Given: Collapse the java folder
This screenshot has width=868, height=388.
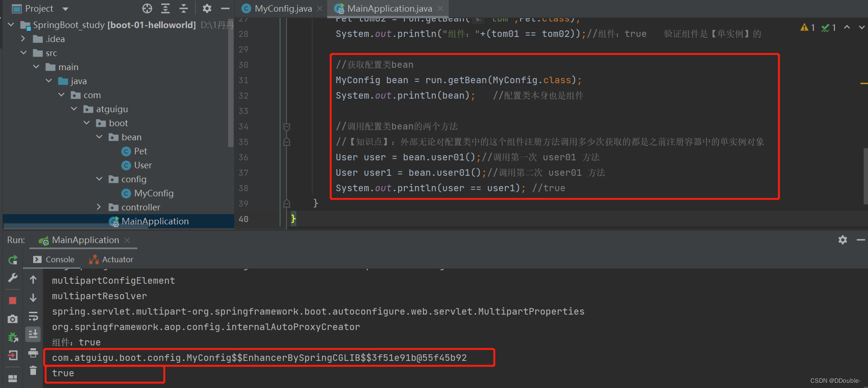Looking at the screenshot, I should [49, 81].
